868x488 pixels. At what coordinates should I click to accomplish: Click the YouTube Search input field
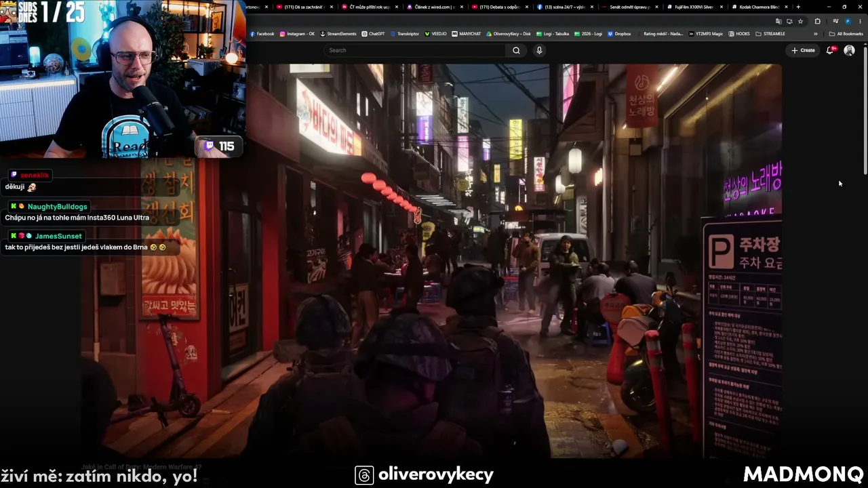pos(415,50)
